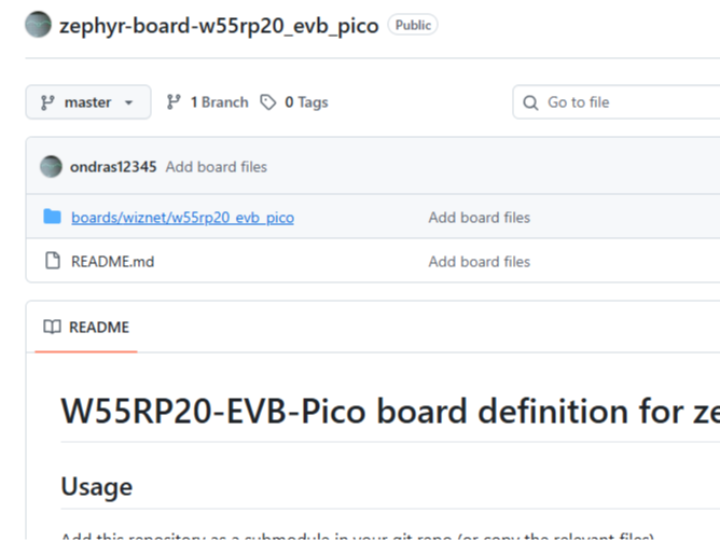
Task: Click the ondras12345 username link
Action: click(x=113, y=167)
